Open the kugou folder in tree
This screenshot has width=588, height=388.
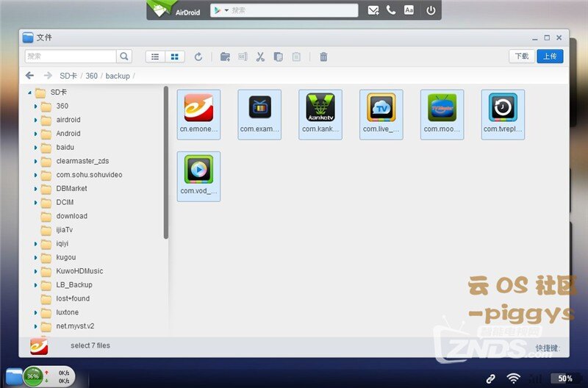[58, 257]
